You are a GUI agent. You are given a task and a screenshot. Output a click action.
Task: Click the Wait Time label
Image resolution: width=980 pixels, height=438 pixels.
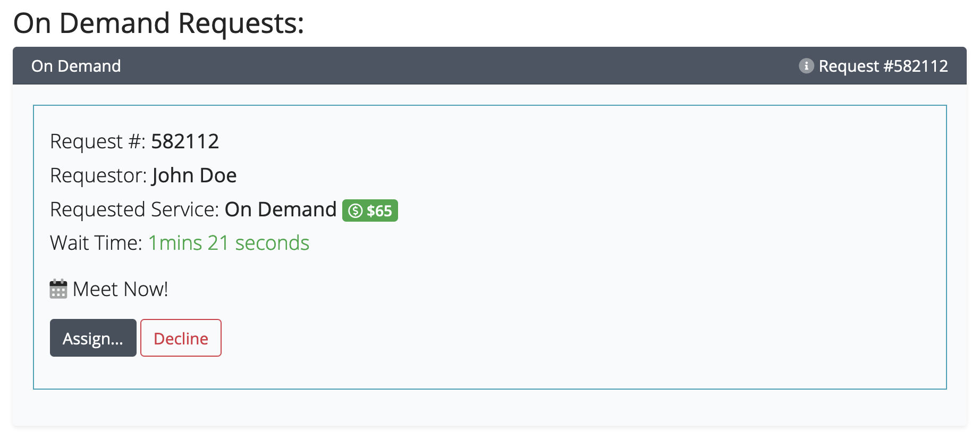(96, 243)
